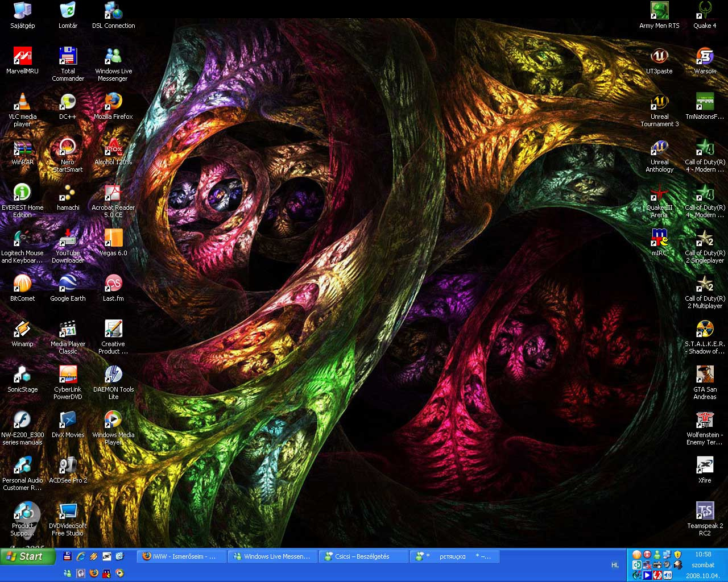The width and height of the screenshot is (728, 582).
Task: Open the Sajátgép desktop icon
Action: point(23,15)
